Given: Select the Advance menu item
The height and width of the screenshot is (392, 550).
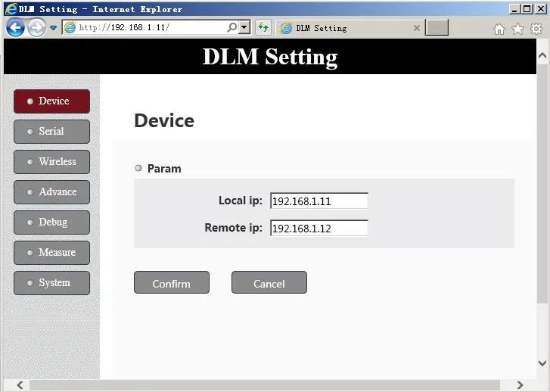Looking at the screenshot, I should point(51,192).
